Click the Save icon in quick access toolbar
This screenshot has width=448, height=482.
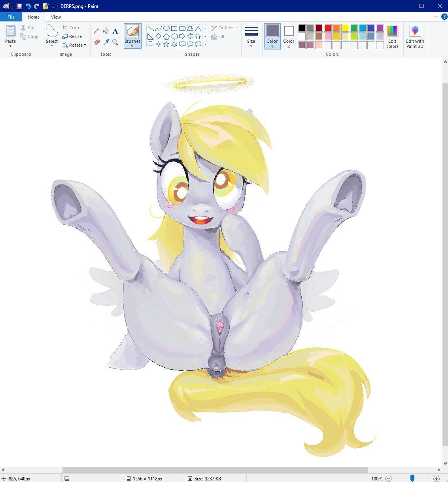pyautogui.click(x=19, y=6)
